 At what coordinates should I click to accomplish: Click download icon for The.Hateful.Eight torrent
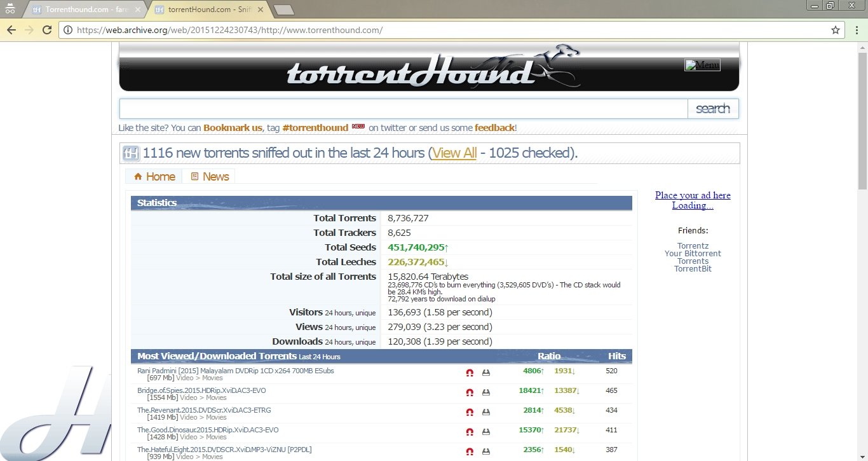486,451
